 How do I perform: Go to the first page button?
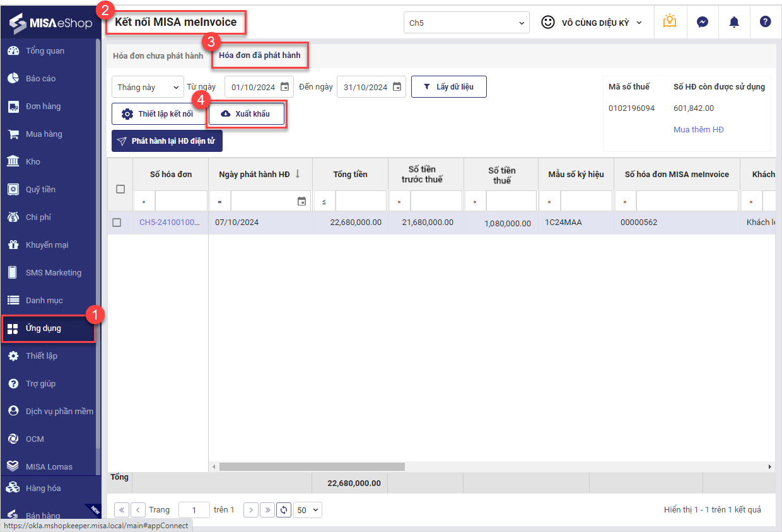pyautogui.click(x=122, y=510)
